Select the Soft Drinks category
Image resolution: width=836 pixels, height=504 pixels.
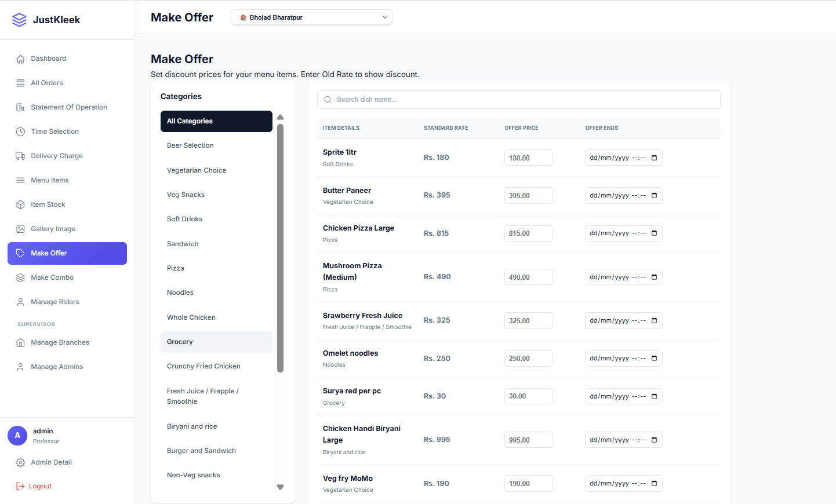click(x=216, y=219)
